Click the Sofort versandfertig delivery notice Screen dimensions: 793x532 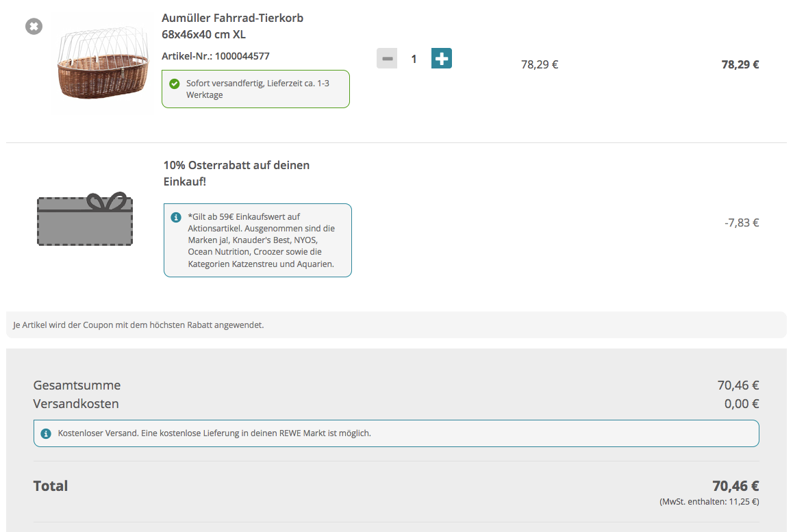point(256,89)
